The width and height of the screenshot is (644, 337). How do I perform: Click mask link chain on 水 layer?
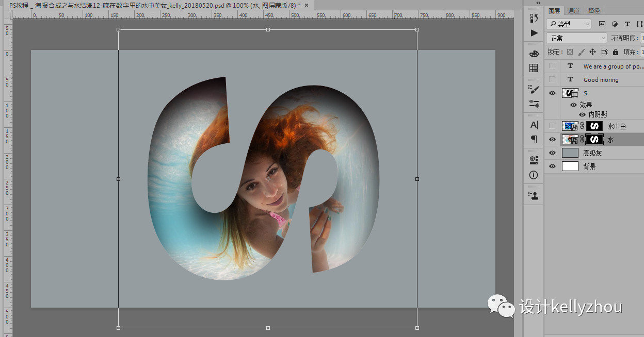582,140
